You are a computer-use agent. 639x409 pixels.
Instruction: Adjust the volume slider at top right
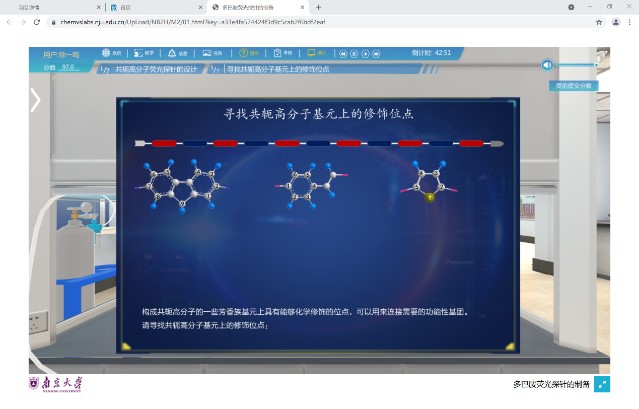580,65
